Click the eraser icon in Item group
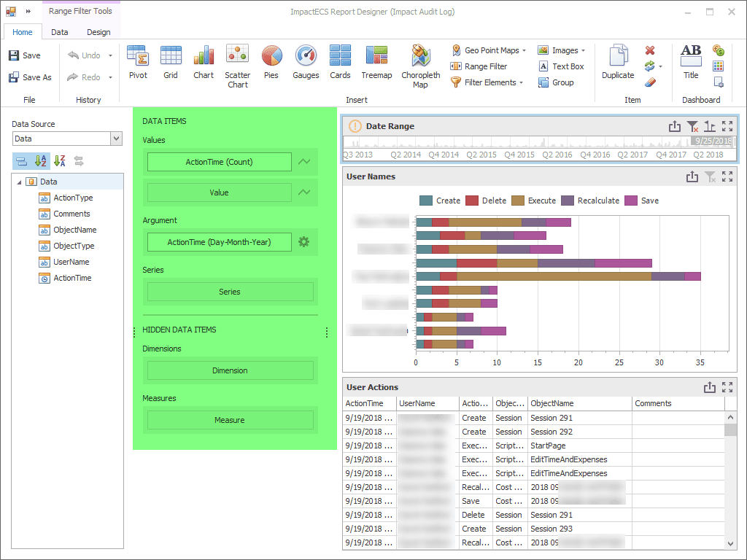747x560 pixels. tap(650, 82)
